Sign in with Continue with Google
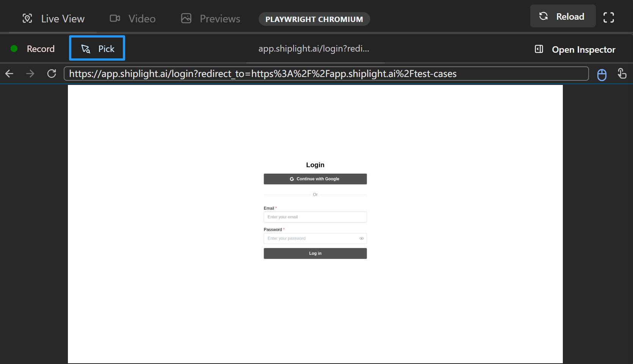Screen dimensions: 633x364 tap(315, 179)
